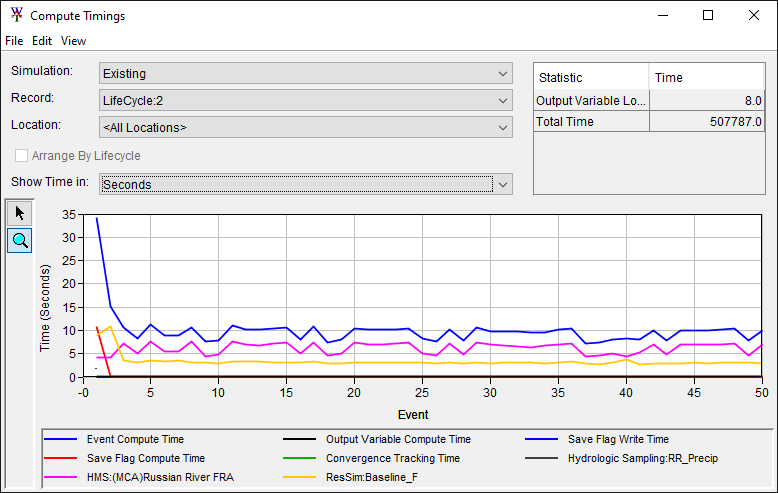778x493 pixels.
Task: Select the 507787.0 value cell
Action: point(707,122)
